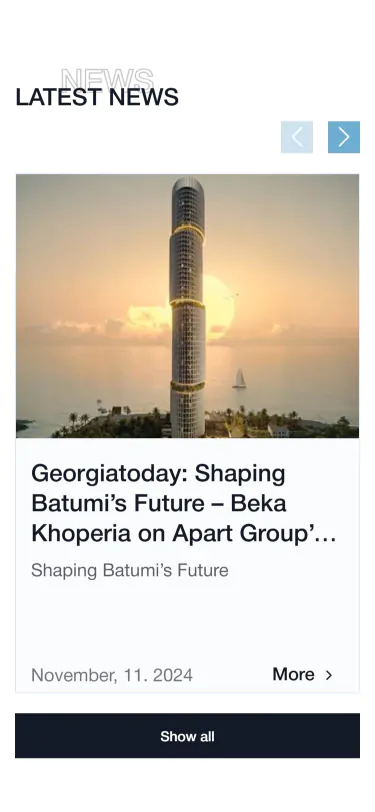Click the sailboat in the article image
Screen dimensions: 375x812
pyautogui.click(x=239, y=379)
